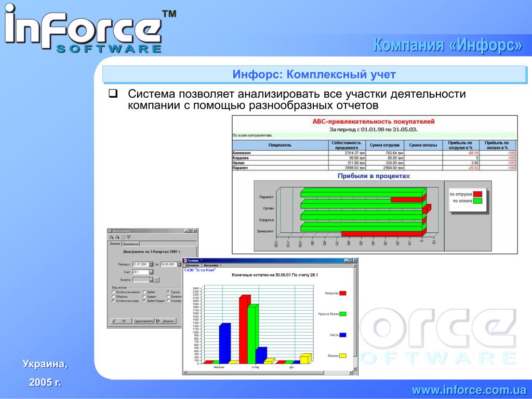Click График window red title icon
532x399 pixels.
tap(185, 261)
